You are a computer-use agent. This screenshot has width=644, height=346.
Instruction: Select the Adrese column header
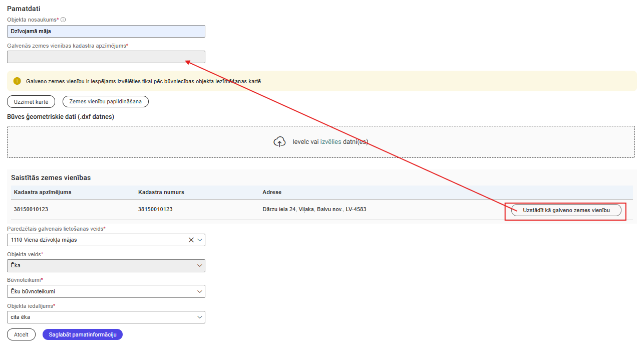[x=272, y=192]
